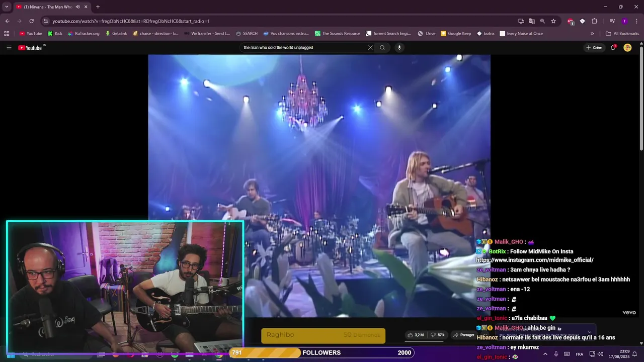Screen dimensions: 644x362
Task: Open the chaise - direction bookmark
Action: pos(155,34)
